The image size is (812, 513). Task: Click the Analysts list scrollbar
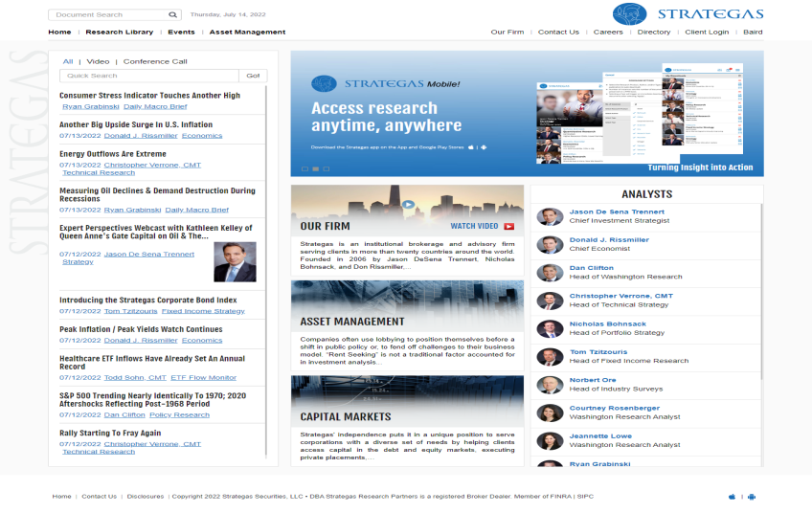pyautogui.click(x=762, y=292)
